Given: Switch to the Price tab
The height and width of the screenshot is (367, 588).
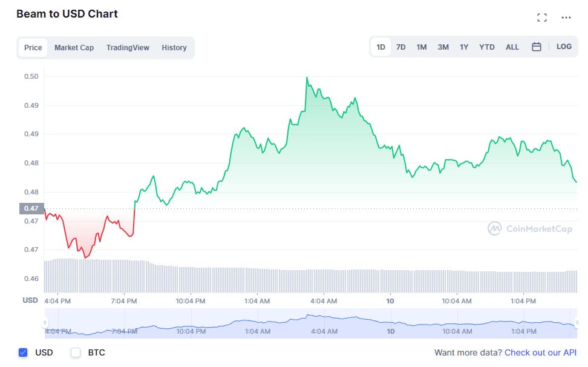Looking at the screenshot, I should coord(33,48).
